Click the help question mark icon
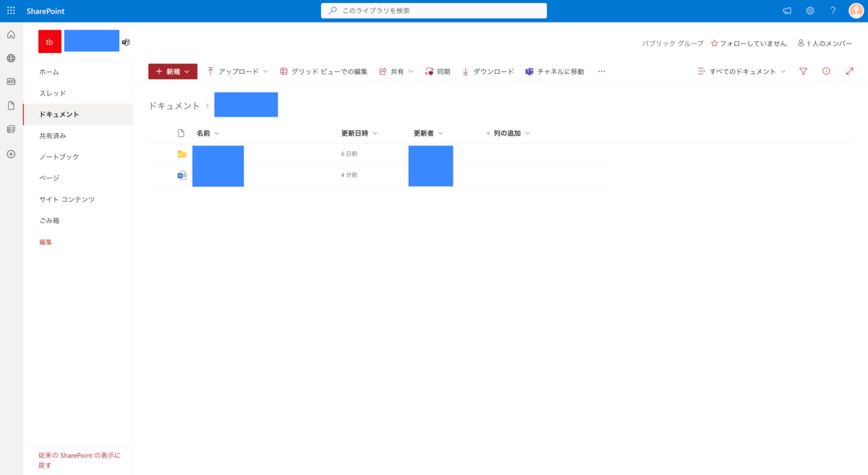The image size is (868, 475). point(833,11)
